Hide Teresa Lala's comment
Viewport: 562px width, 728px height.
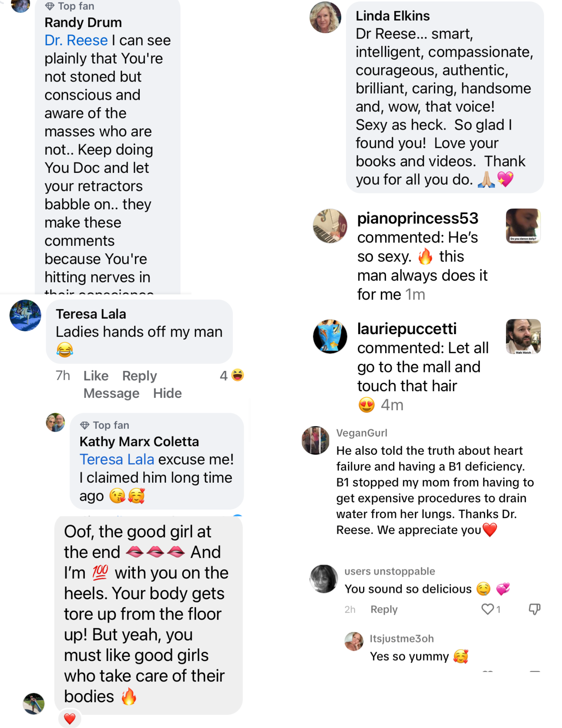click(x=167, y=393)
